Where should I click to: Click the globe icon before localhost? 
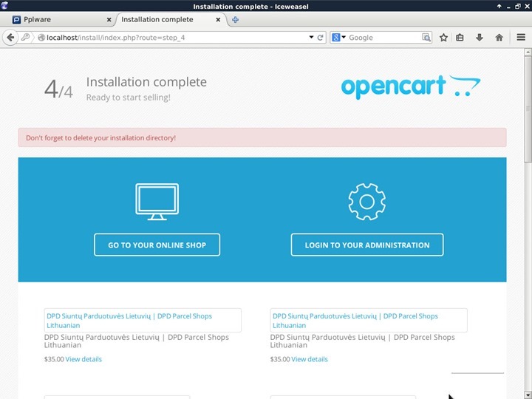coord(41,38)
